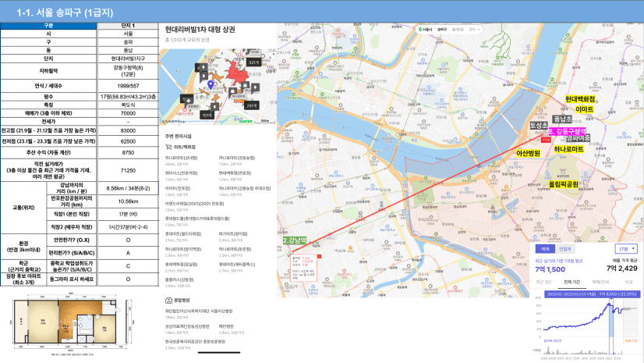Viewport: 644px width, 363px height.
Task: Open the 단지 dropdown in map breadcrumb
Action: tap(474, 30)
